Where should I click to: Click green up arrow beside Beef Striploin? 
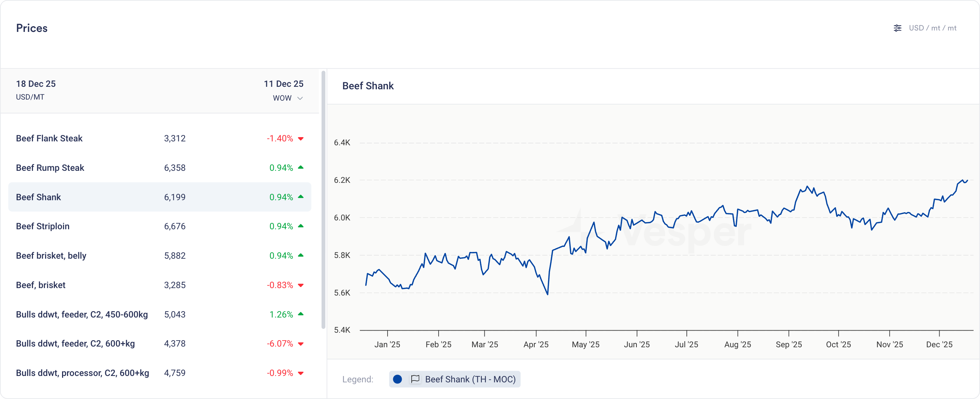[x=301, y=226]
